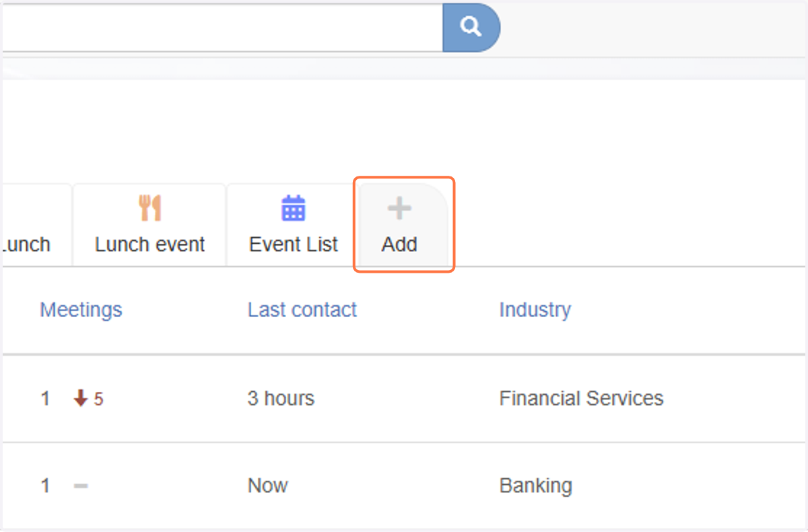The image size is (808, 532).
Task: Click the purple calendar icon
Action: (294, 209)
